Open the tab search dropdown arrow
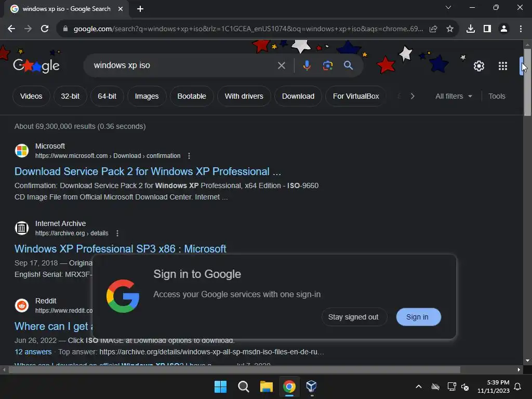This screenshot has height=399, width=532. pyautogui.click(x=448, y=7)
